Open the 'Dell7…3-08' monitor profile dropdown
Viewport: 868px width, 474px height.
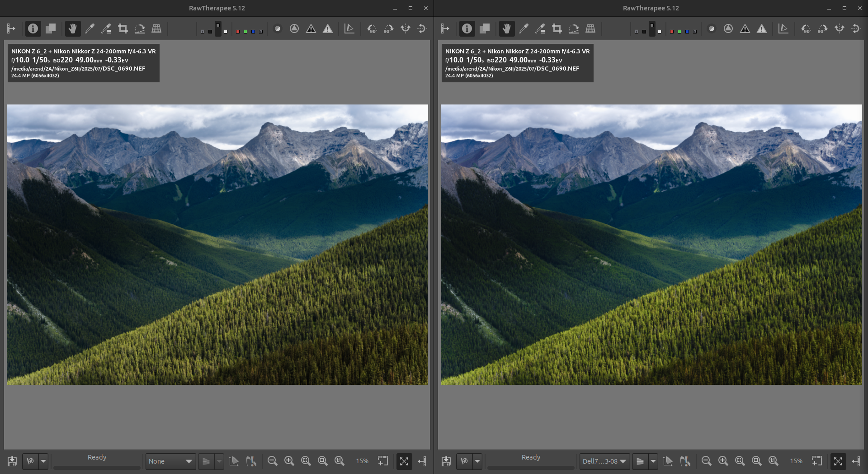604,461
